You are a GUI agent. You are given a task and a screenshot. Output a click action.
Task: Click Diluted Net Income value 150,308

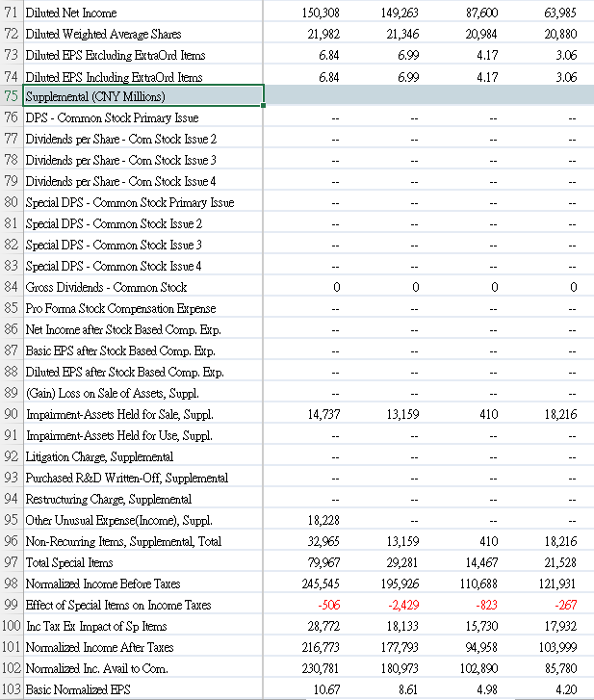321,13
